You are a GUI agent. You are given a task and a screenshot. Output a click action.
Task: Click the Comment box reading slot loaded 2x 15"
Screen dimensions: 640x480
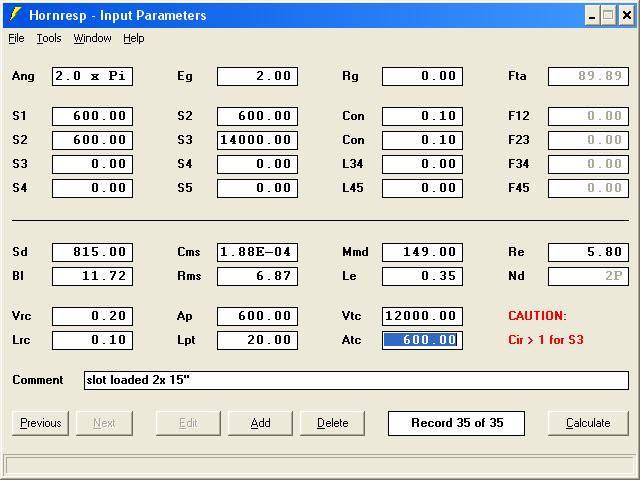pos(356,380)
